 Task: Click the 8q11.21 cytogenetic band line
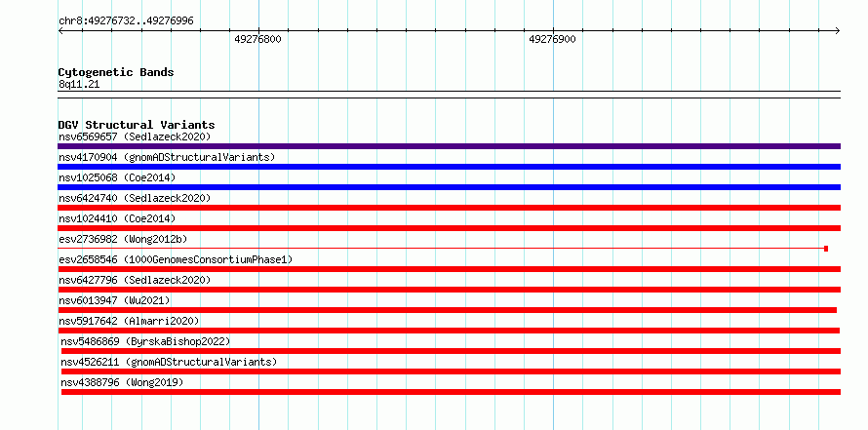tap(449, 95)
